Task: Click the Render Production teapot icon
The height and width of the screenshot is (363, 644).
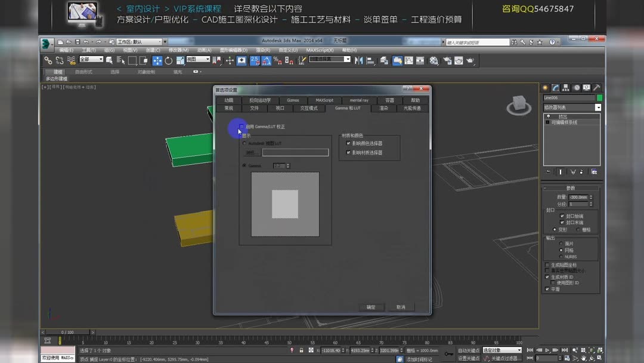Action: tap(470, 60)
